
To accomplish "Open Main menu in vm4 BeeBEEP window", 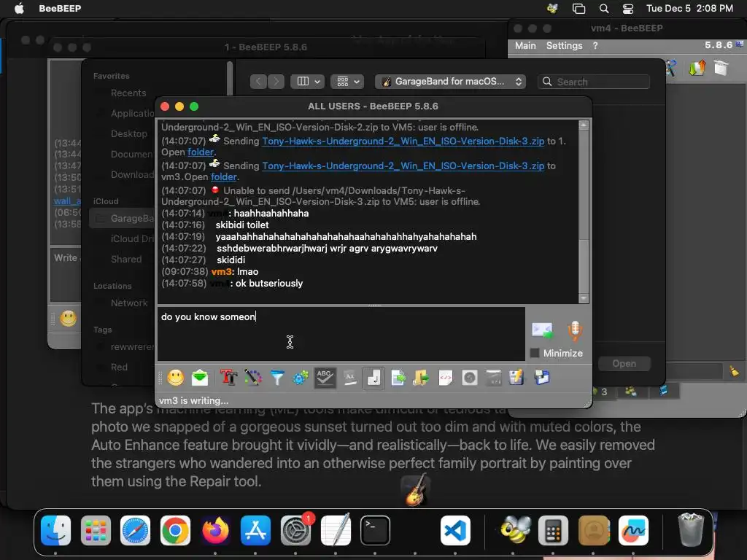I will (525, 46).
